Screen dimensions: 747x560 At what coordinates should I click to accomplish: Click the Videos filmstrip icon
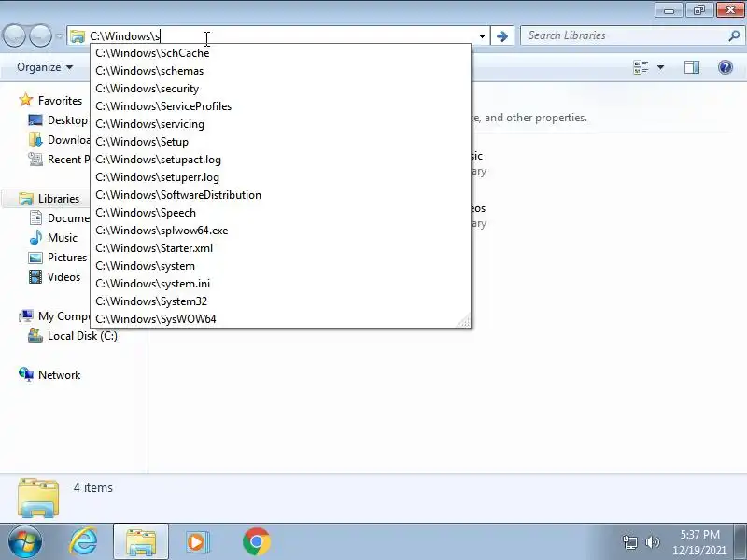[35, 276]
